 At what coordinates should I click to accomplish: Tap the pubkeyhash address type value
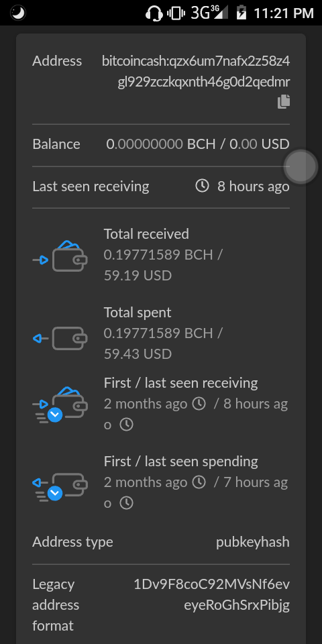point(253,542)
